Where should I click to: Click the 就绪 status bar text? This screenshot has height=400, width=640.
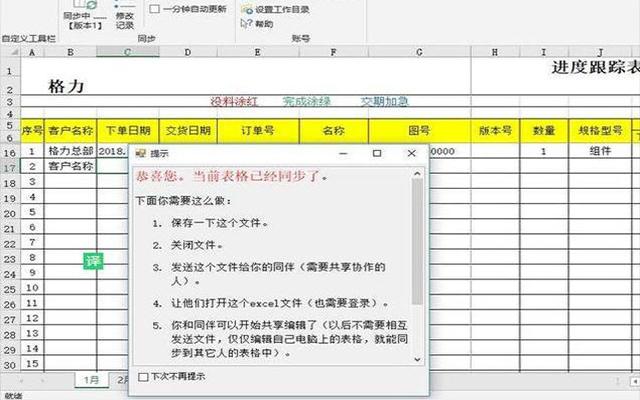pos(13,396)
